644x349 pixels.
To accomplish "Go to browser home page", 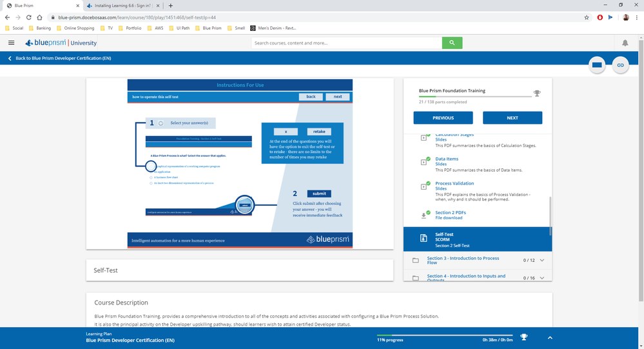I will click(39, 17).
